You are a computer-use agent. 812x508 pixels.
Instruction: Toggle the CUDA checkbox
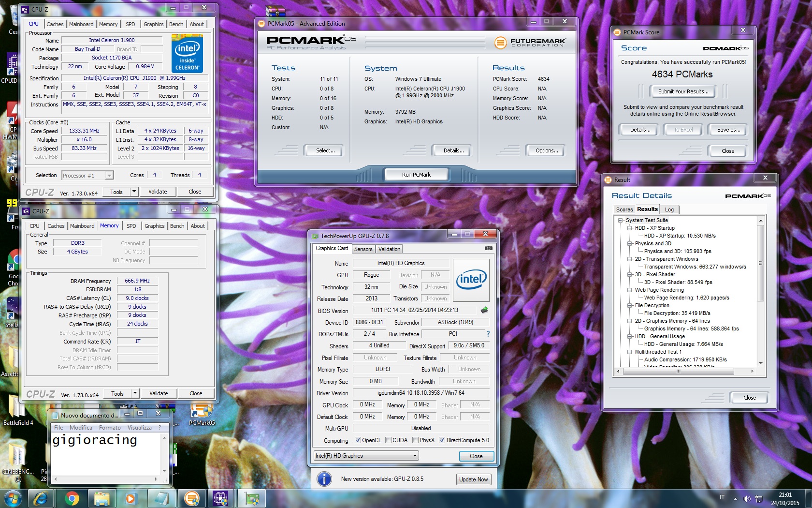coord(388,440)
